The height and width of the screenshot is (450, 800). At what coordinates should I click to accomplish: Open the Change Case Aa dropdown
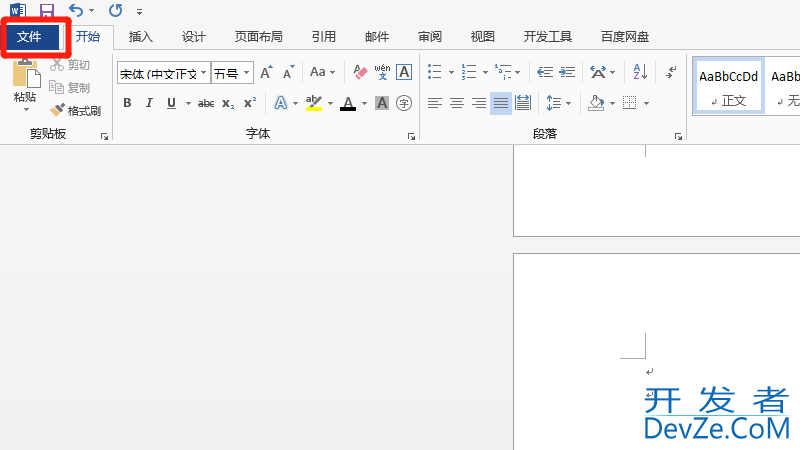pyautogui.click(x=322, y=72)
